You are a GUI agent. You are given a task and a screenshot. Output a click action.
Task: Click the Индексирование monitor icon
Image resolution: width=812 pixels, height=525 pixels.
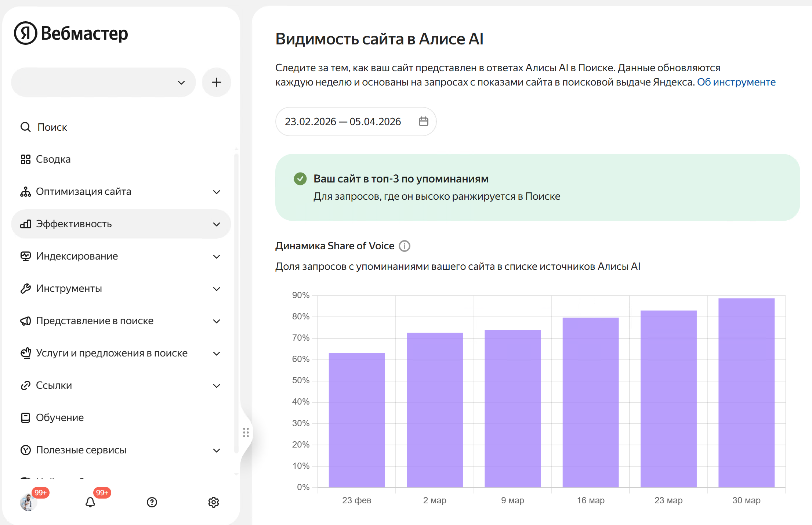[25, 256]
